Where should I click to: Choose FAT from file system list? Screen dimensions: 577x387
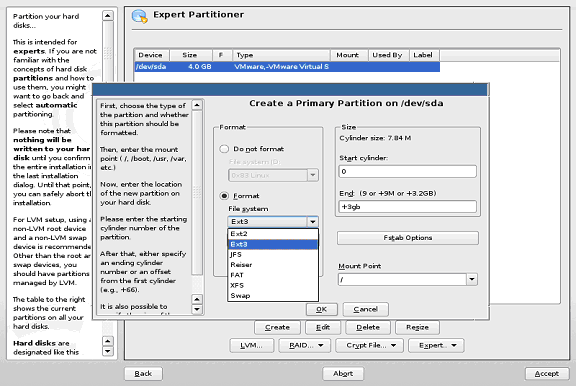[273, 275]
